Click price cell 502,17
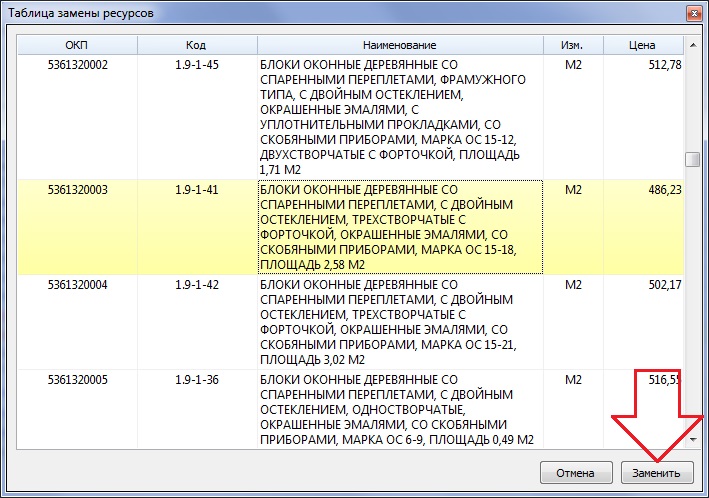The height and width of the screenshot is (498, 709). pos(643,322)
